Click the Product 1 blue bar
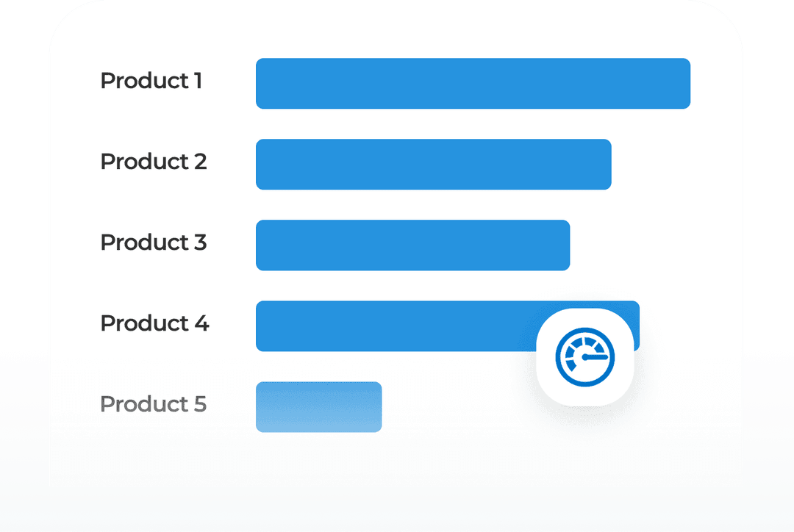Image resolution: width=794 pixels, height=532 pixels. tap(473, 84)
